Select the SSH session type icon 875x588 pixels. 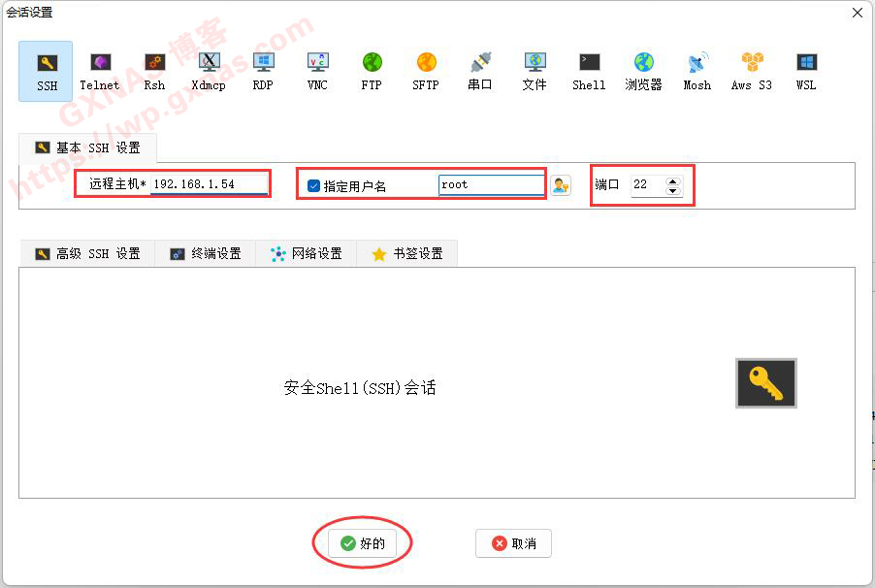46,71
